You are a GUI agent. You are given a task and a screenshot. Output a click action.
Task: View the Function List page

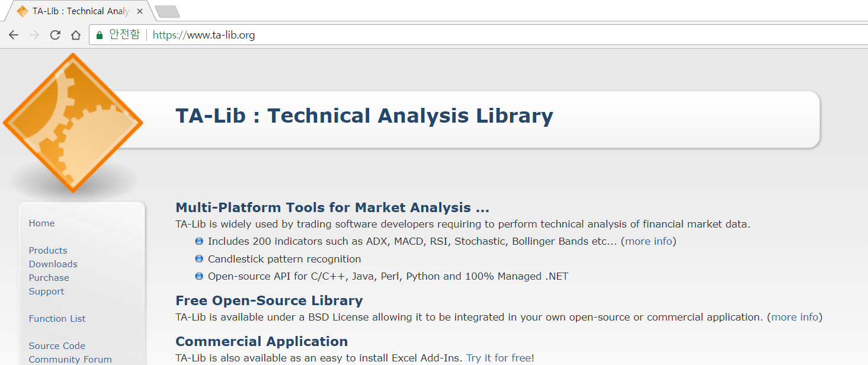57,319
